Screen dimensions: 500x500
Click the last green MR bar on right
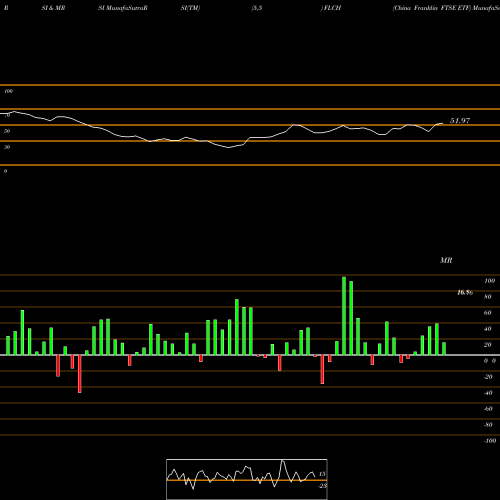coord(444,349)
